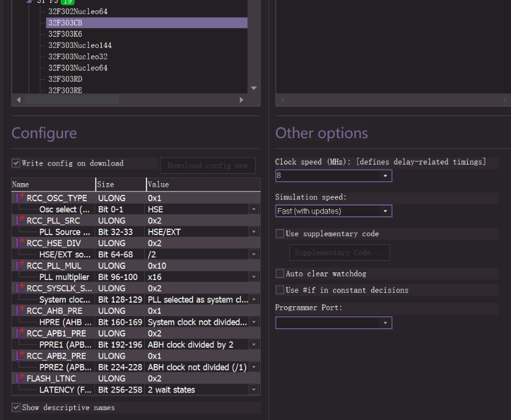This screenshot has height=420, width=511.
Task: Click the Download config now button
Action: tap(208, 166)
